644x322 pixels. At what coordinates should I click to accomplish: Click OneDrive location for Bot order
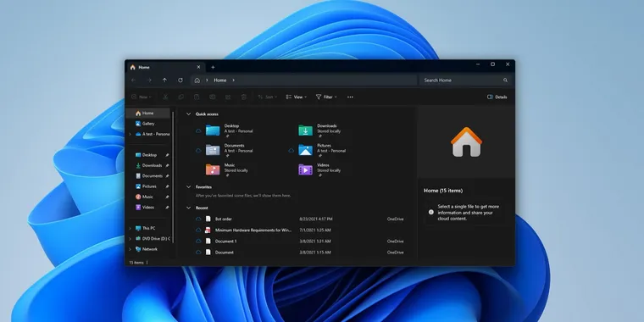tap(395, 219)
